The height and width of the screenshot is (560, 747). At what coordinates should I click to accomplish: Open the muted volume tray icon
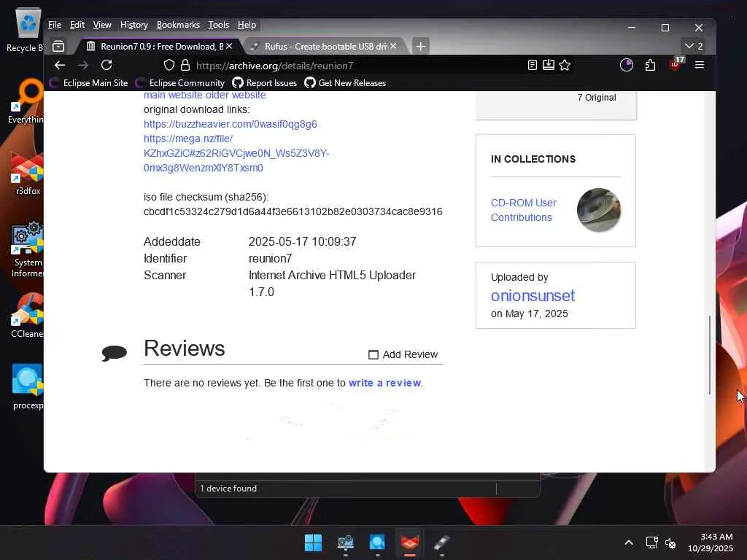(x=670, y=542)
